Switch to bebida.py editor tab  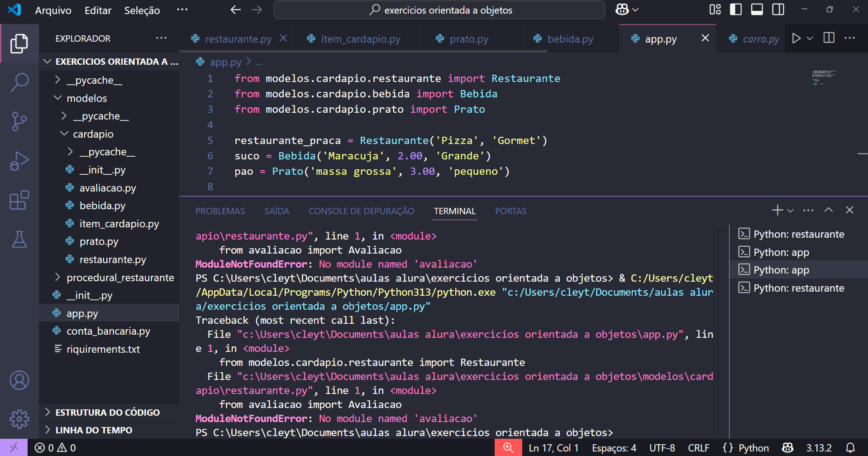pos(570,39)
